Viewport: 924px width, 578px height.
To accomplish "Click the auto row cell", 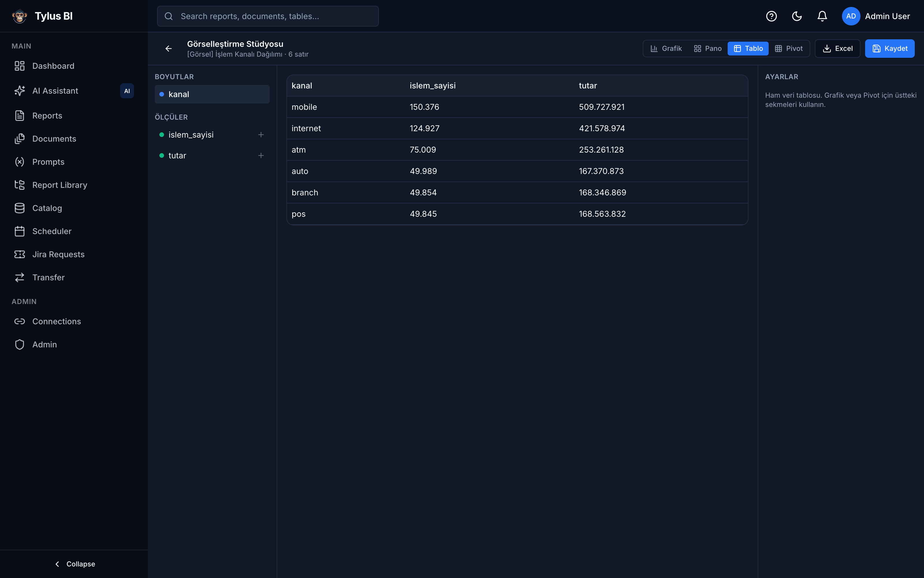I will click(x=300, y=171).
